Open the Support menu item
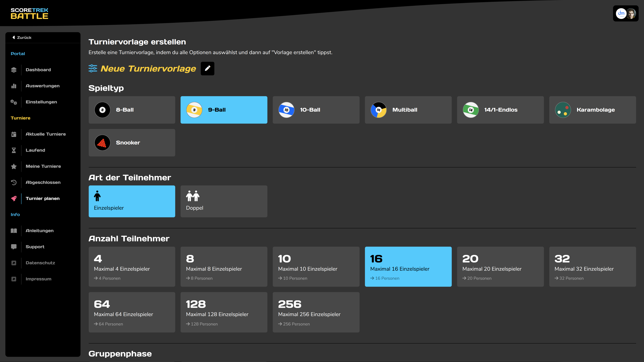The height and width of the screenshot is (362, 644). click(35, 247)
